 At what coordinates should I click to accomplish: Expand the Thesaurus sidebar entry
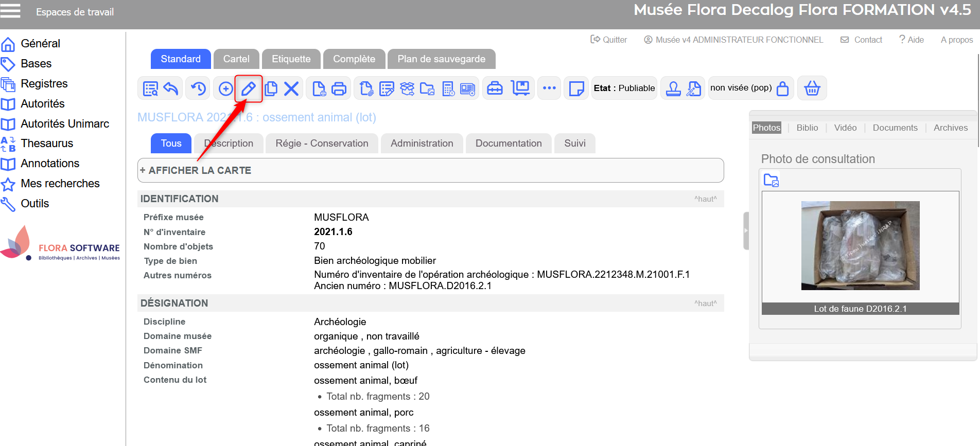(47, 144)
